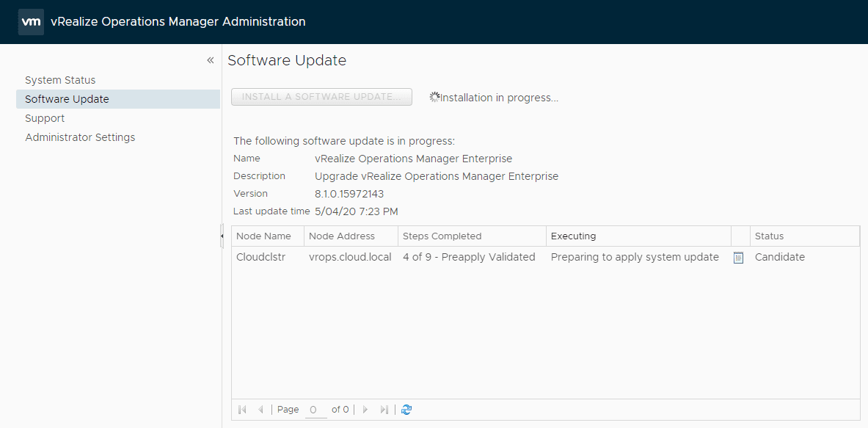The width and height of the screenshot is (868, 428).
Task: Click the Install a Software Update button
Action: coord(321,96)
